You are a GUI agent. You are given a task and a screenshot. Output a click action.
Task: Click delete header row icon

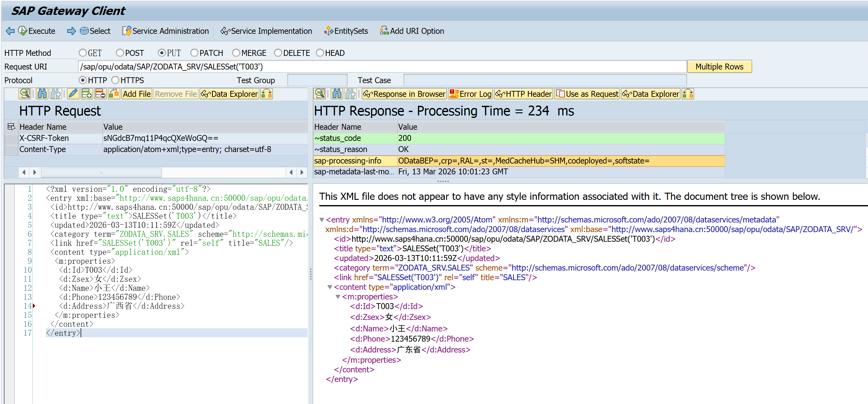(100, 94)
